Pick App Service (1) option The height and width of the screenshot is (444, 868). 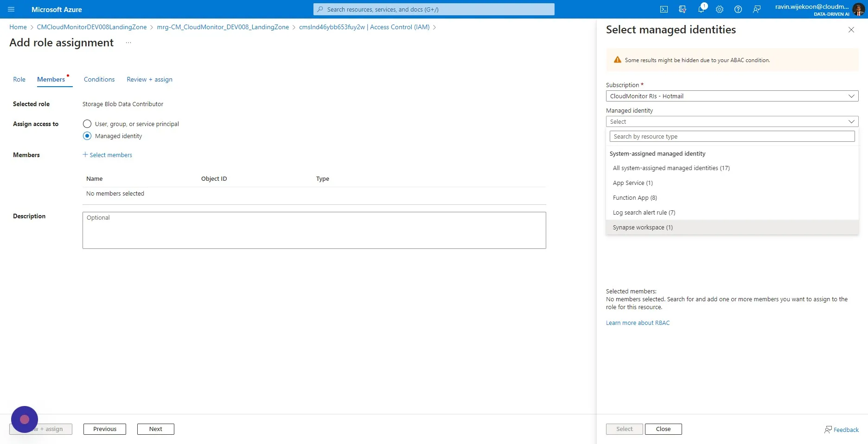pos(732,183)
